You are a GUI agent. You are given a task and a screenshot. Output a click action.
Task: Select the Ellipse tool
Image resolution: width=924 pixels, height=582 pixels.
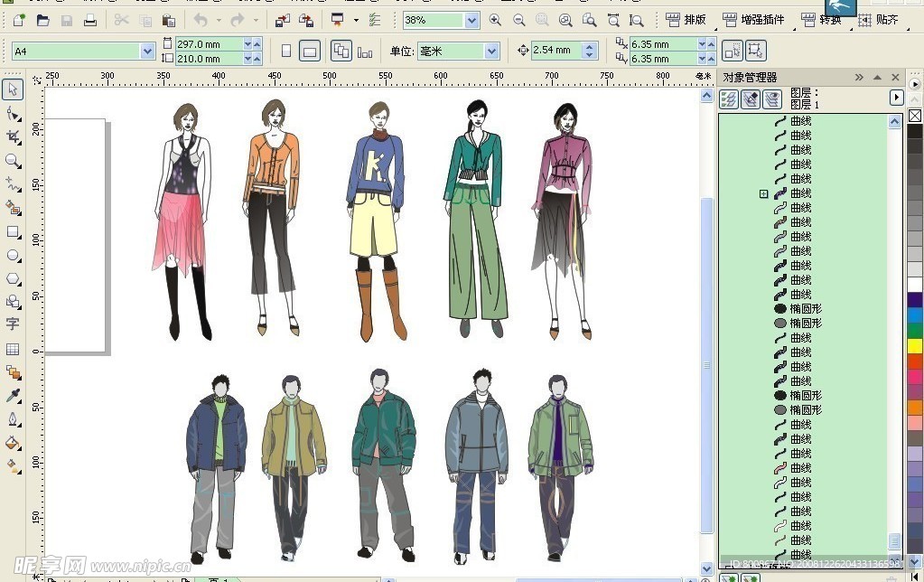(x=13, y=256)
